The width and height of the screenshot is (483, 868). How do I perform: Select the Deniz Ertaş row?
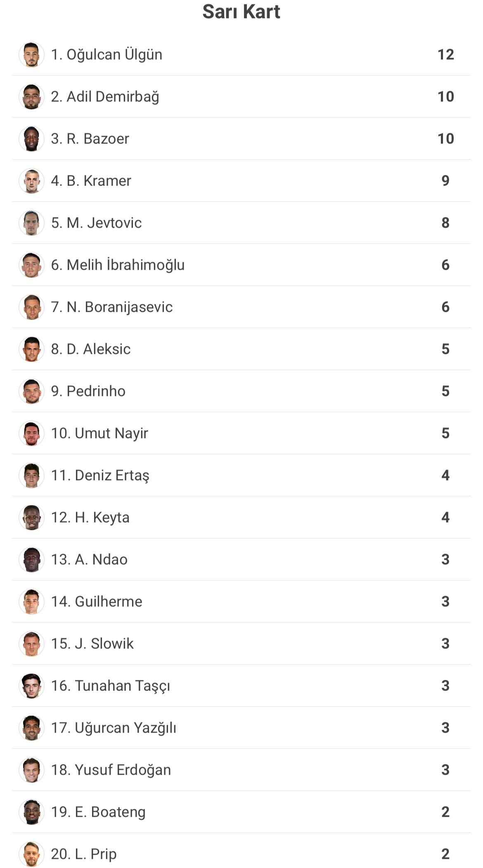(241, 475)
